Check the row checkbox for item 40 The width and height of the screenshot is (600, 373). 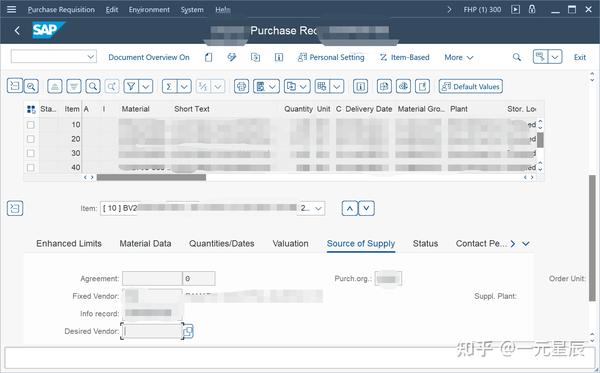tap(31, 168)
